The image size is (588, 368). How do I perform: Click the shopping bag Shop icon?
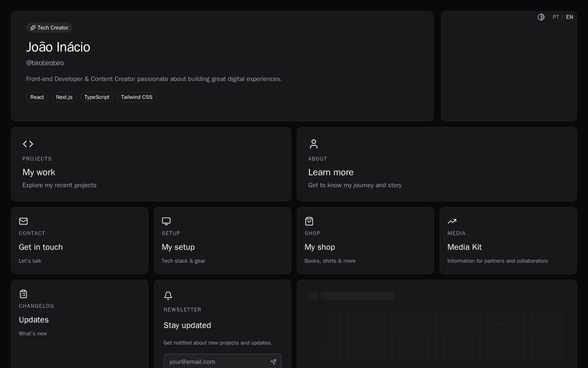click(309, 221)
